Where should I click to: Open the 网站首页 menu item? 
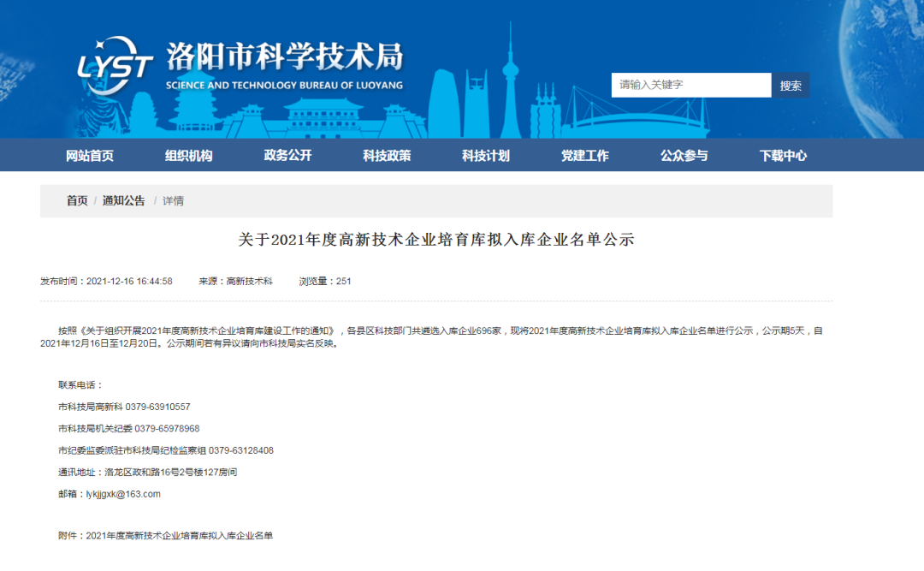click(x=90, y=156)
